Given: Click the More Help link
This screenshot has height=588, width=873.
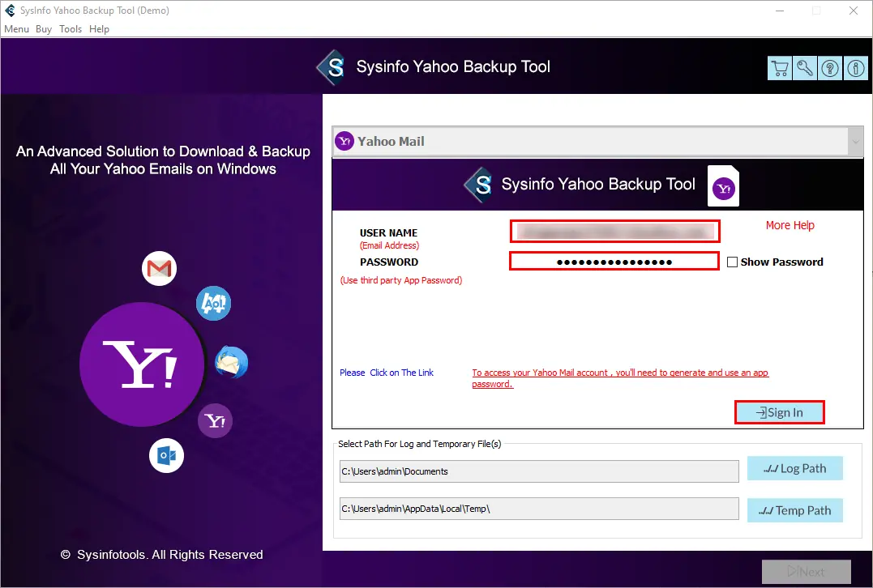Looking at the screenshot, I should coord(790,225).
